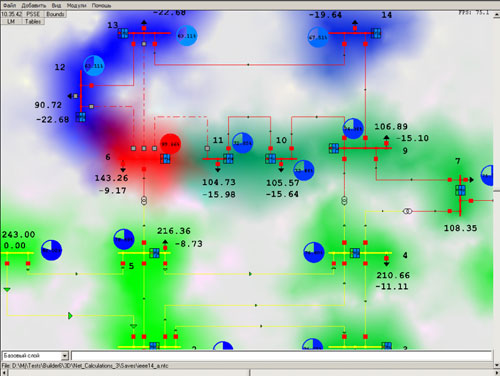Click the PSSE button
This screenshot has width=500, height=376.
[33, 14]
